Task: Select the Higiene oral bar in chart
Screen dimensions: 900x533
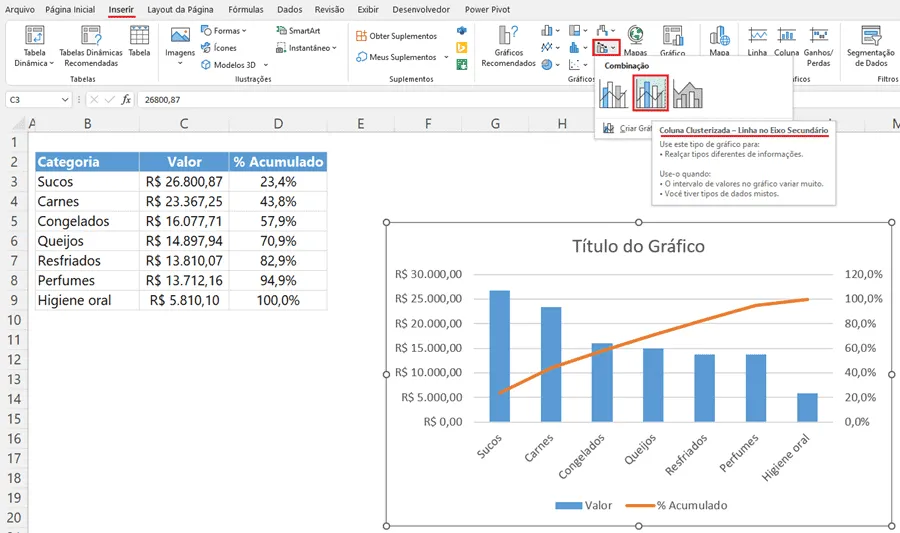Action: point(807,407)
